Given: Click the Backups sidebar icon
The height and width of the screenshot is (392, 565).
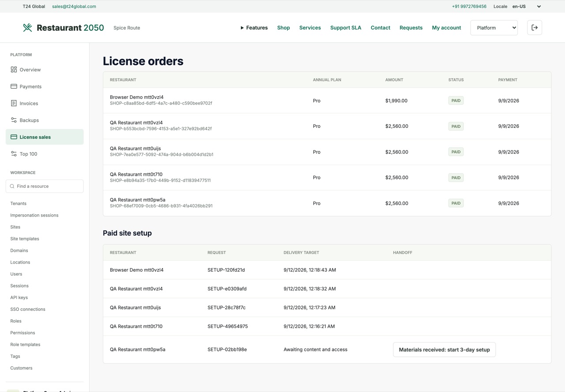Looking at the screenshot, I should click(14, 120).
